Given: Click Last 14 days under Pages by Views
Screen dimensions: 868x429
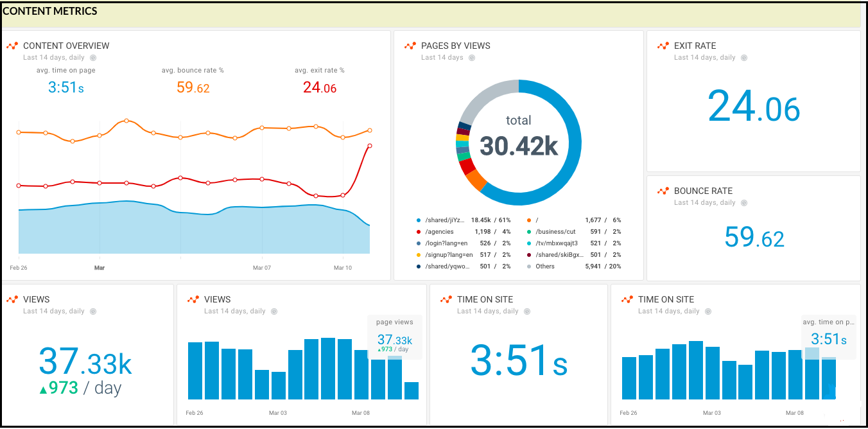Looking at the screenshot, I should [x=442, y=58].
